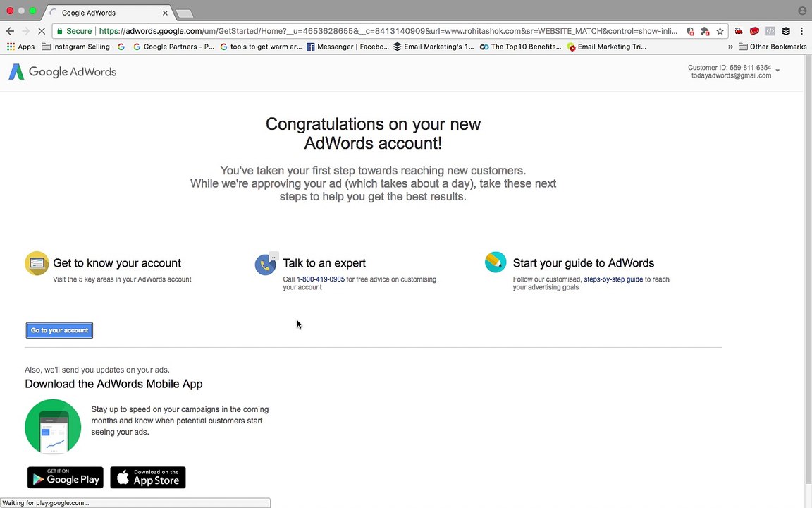Select the Google AdWords tab
This screenshot has height=508, width=812.
click(x=106, y=13)
